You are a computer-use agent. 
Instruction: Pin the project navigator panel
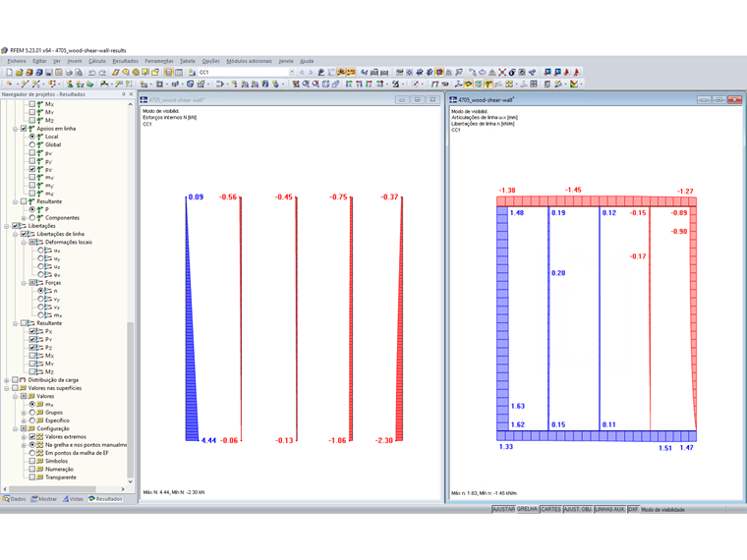click(x=124, y=94)
